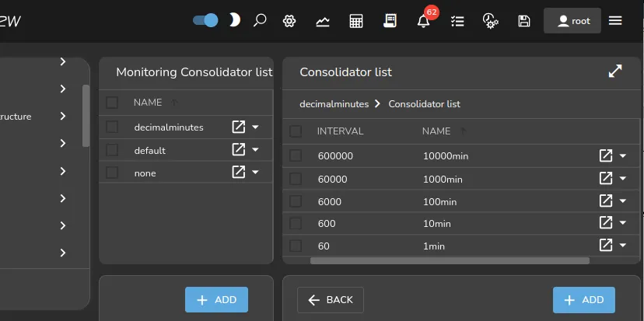Open the hamburger main menu
This screenshot has width=644, height=321.
tap(615, 20)
